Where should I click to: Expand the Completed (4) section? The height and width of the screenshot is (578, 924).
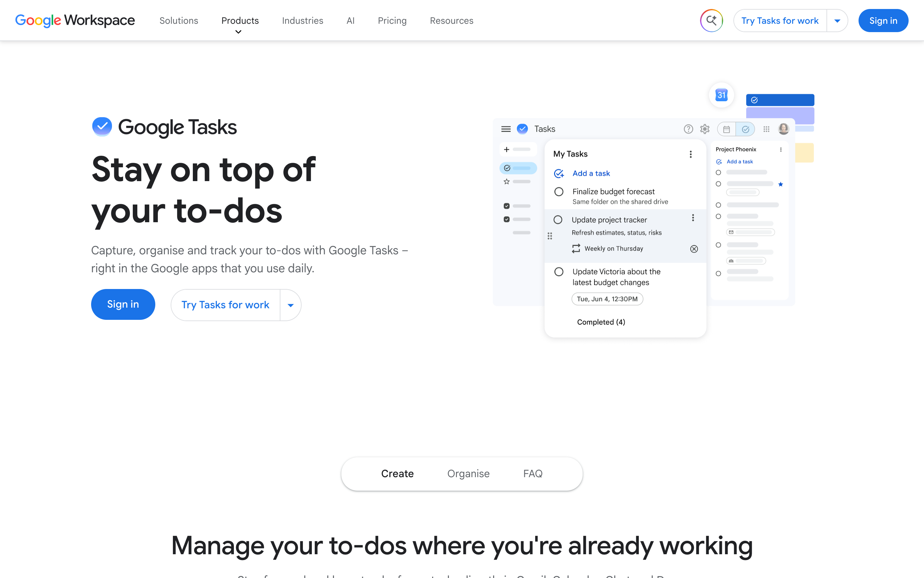coord(601,322)
